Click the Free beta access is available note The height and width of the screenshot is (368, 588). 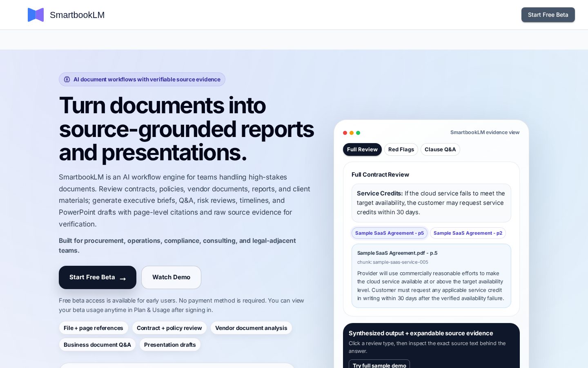pos(181,305)
